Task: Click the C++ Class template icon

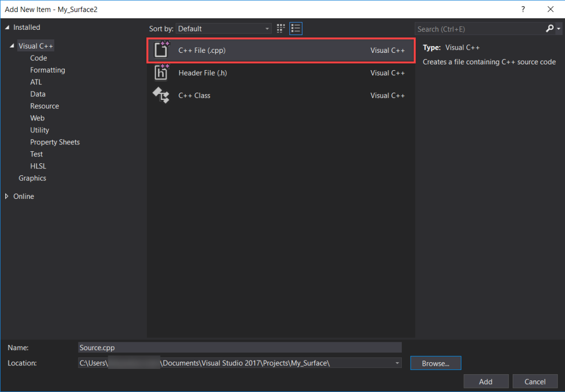Action: [x=161, y=95]
